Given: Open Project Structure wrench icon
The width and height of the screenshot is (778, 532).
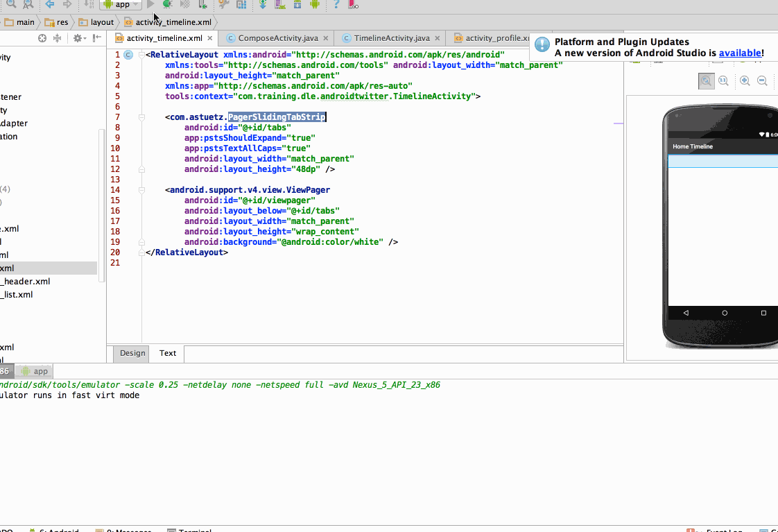Looking at the screenshot, I should coord(224,4).
